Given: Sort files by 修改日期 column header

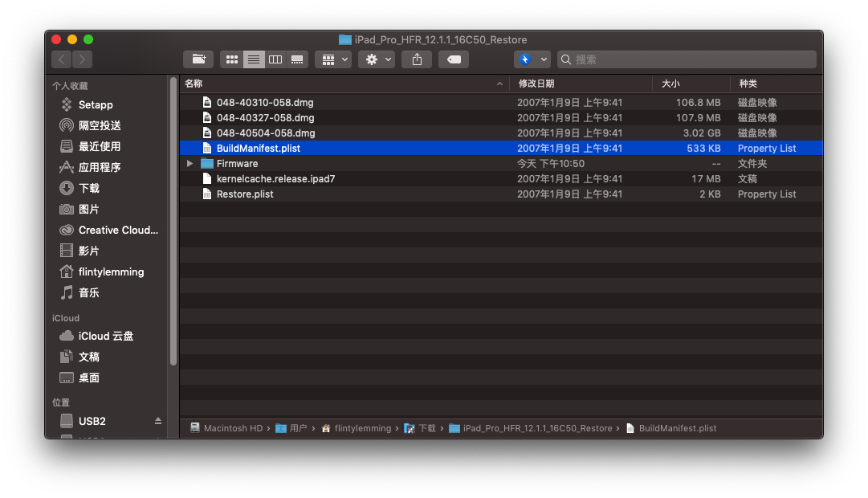Looking at the screenshot, I should click(x=536, y=84).
